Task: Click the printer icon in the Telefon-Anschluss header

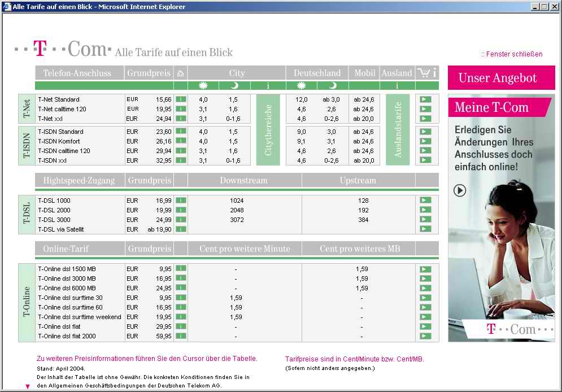Action: 180,73
